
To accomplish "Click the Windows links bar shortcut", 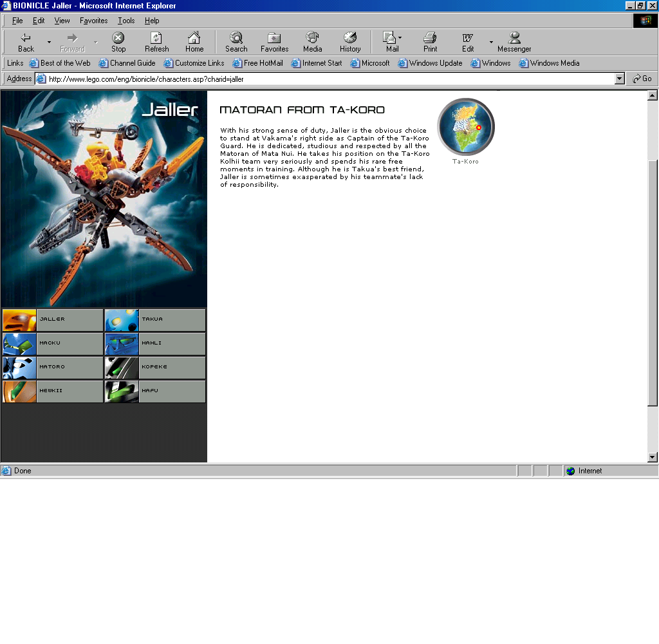I will coord(490,63).
